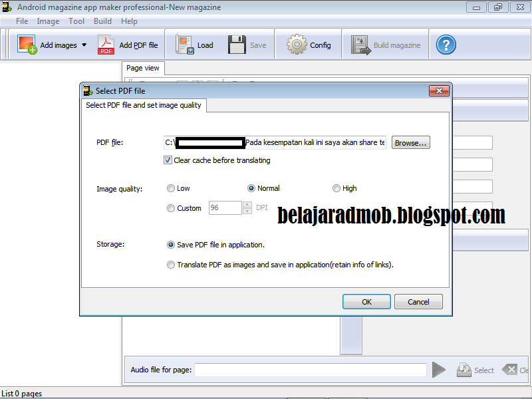
Task: Click the Add images toolbar icon
Action: pyautogui.click(x=27, y=45)
